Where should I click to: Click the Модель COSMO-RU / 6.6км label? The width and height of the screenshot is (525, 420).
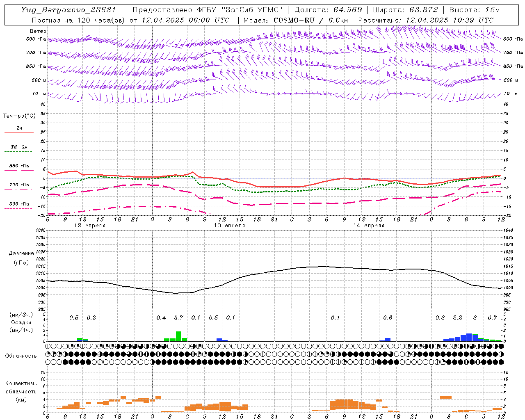(x=295, y=20)
